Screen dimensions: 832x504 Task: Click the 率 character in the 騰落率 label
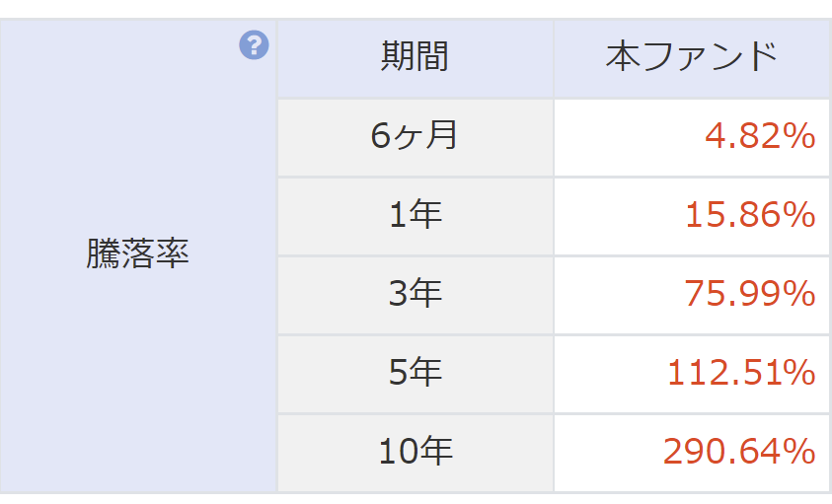(x=173, y=254)
